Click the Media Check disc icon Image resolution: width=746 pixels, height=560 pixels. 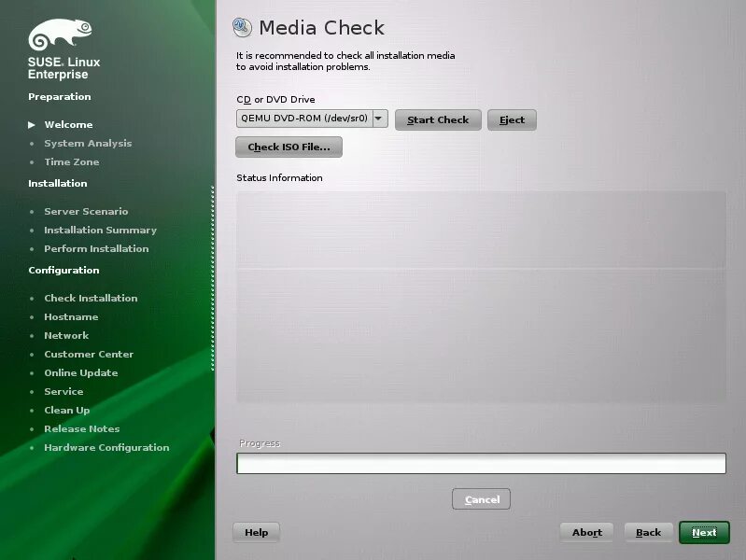(x=242, y=27)
